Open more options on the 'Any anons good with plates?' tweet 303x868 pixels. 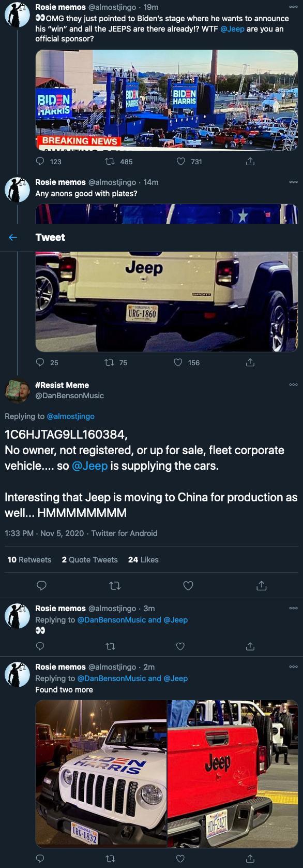tap(294, 182)
